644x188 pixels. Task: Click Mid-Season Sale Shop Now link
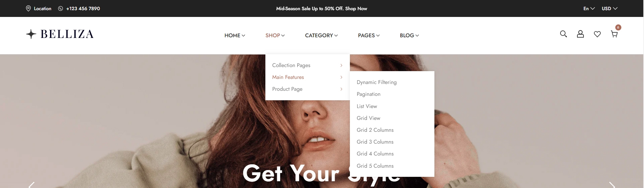[x=321, y=8]
